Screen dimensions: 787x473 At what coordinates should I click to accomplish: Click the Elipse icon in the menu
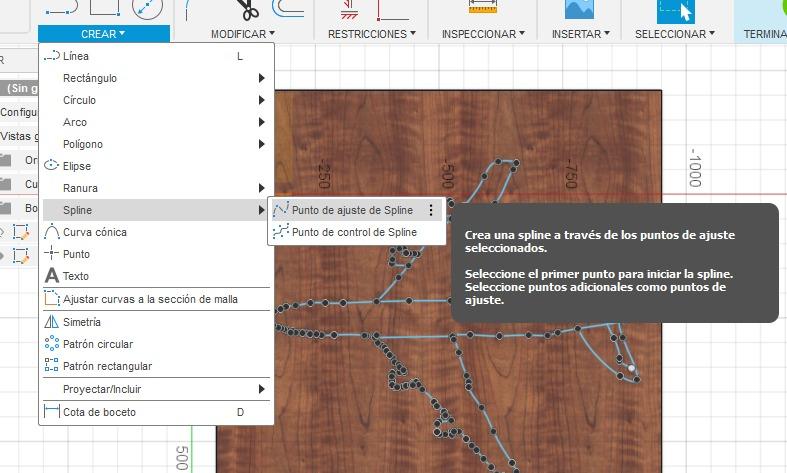tap(52, 165)
